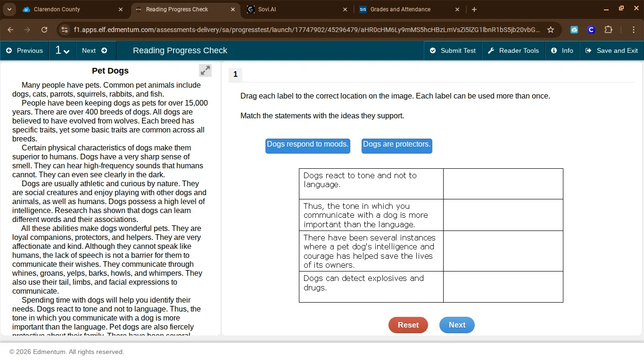Select the 'Dogs are protectors.' label

click(397, 146)
